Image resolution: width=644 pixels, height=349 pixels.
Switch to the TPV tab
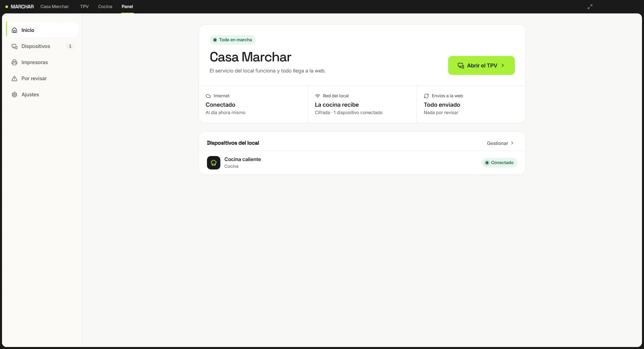84,7
